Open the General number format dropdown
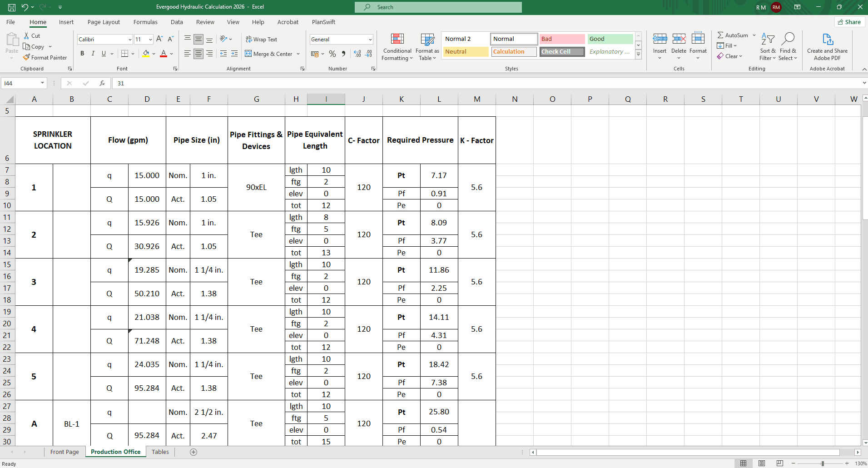Viewport: 868px width, 468px height. (x=370, y=40)
